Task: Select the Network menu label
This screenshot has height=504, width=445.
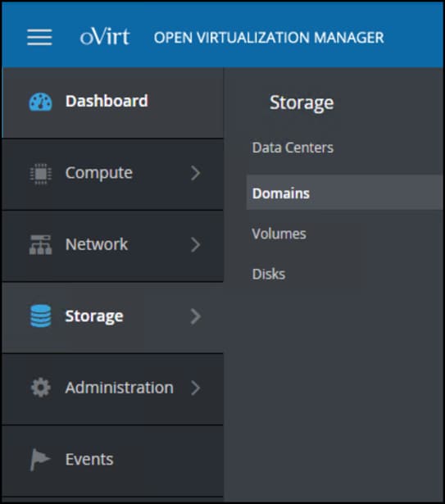Action: pos(97,244)
